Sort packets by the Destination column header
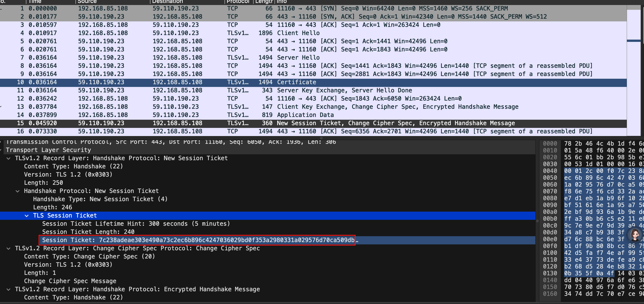Screen dimensions: 644x304 tap(167, 2)
